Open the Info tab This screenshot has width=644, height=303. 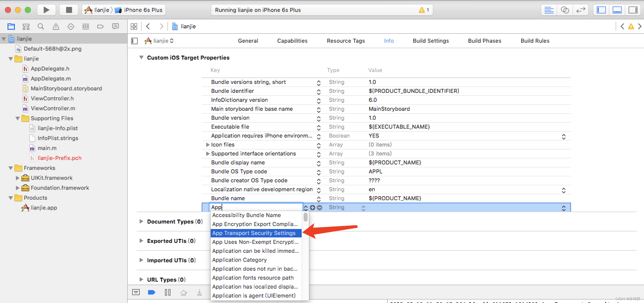click(x=389, y=41)
